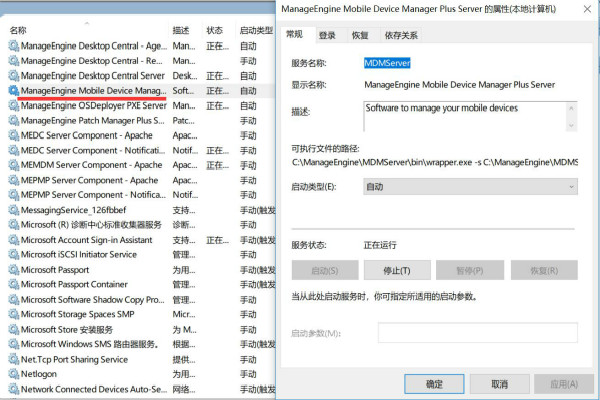Switch to the 登录 tab

pyautogui.click(x=327, y=36)
